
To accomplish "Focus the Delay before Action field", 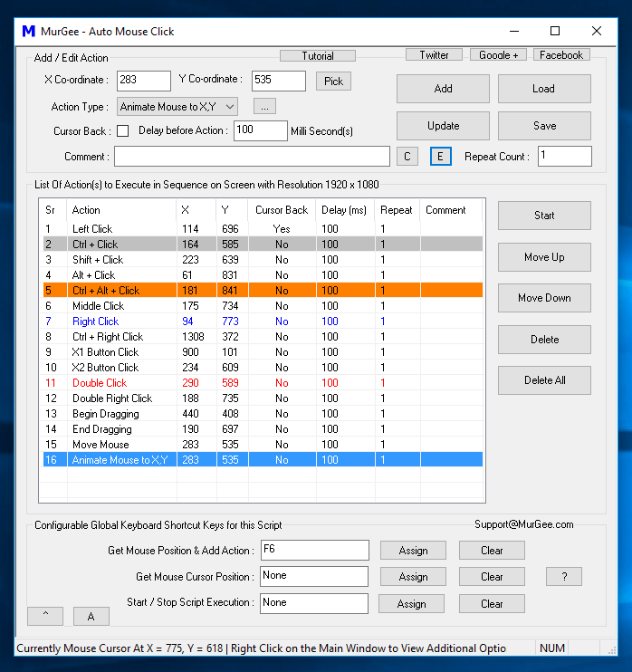I will [260, 130].
